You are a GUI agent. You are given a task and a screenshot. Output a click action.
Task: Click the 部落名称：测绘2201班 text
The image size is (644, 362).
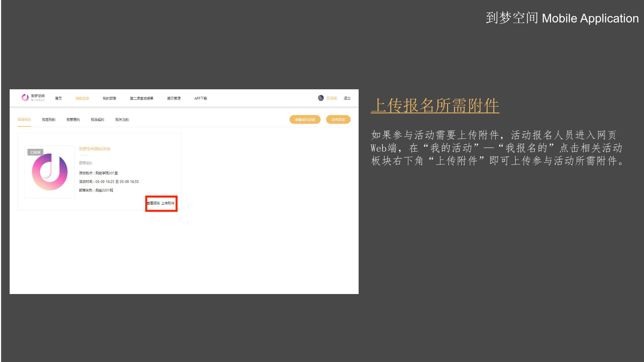pos(96,190)
